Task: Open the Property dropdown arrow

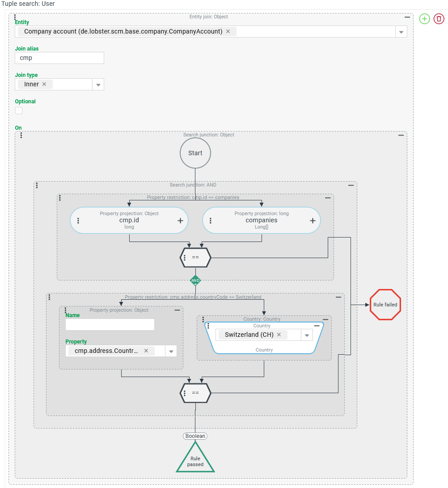Action: [x=171, y=351]
